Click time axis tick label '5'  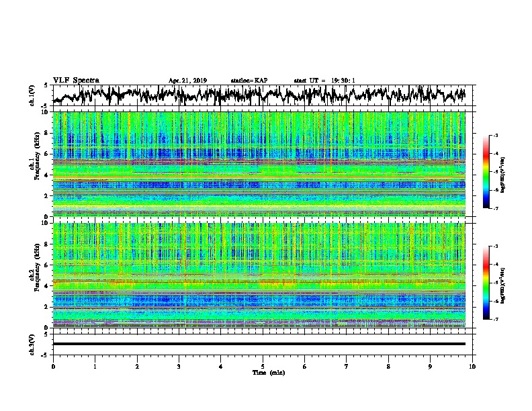[x=263, y=367]
